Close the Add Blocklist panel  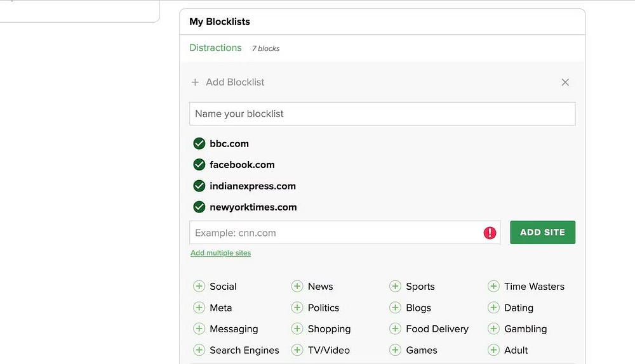tap(565, 82)
